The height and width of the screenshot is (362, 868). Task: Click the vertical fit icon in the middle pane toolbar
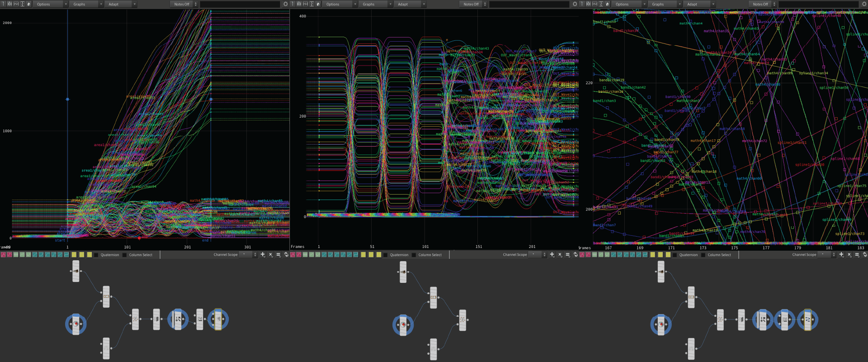pos(312,4)
